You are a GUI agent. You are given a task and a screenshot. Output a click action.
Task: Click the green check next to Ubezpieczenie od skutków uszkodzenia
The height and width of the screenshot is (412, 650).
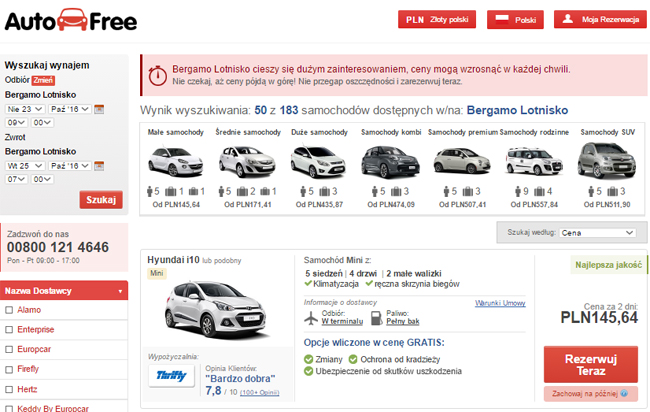(308, 371)
